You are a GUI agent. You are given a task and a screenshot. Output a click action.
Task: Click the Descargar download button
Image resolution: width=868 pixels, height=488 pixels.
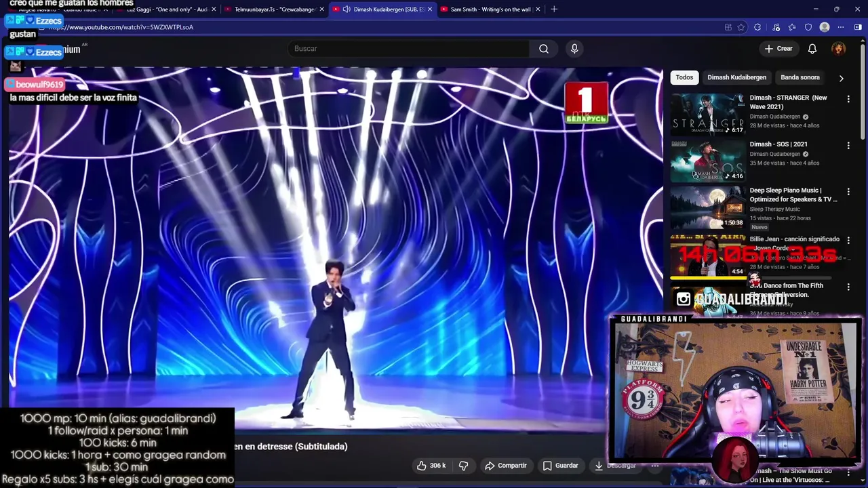(x=616, y=466)
